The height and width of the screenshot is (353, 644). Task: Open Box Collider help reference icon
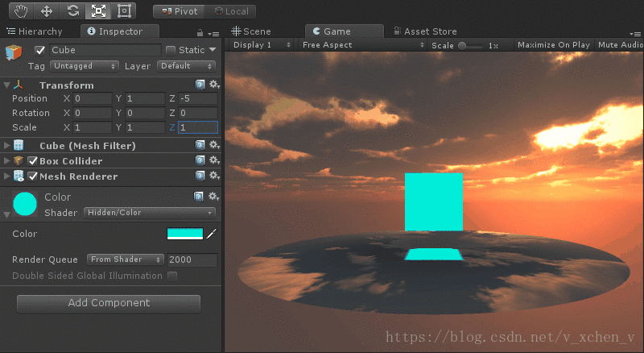[x=200, y=160]
